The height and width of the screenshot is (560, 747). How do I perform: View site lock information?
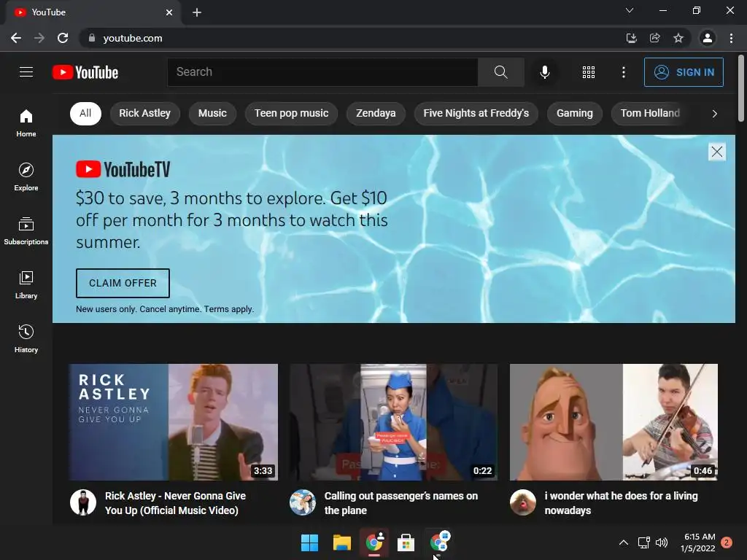tap(92, 38)
